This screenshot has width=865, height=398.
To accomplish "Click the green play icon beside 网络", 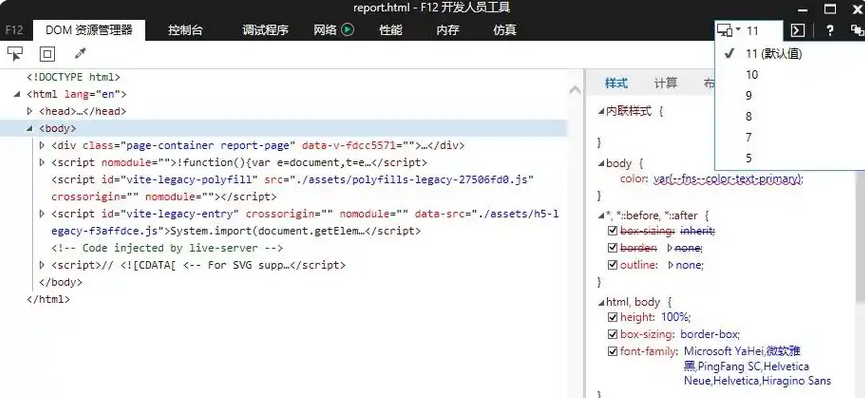I will click(348, 30).
